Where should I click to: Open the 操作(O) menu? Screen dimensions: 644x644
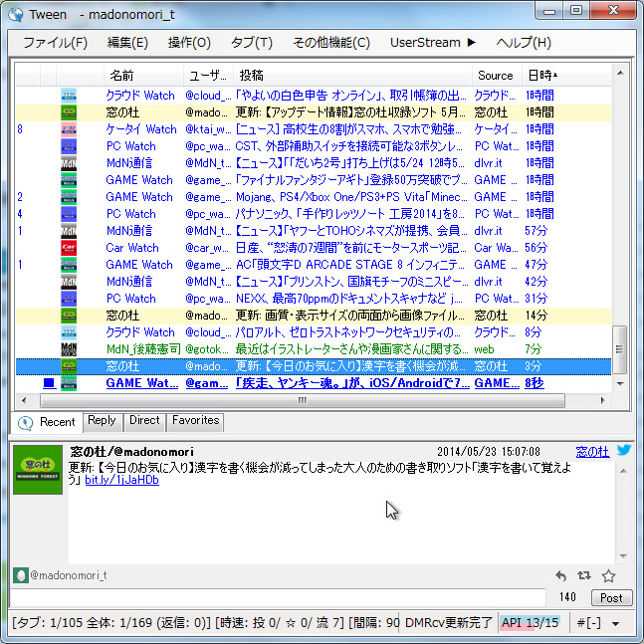click(x=189, y=43)
